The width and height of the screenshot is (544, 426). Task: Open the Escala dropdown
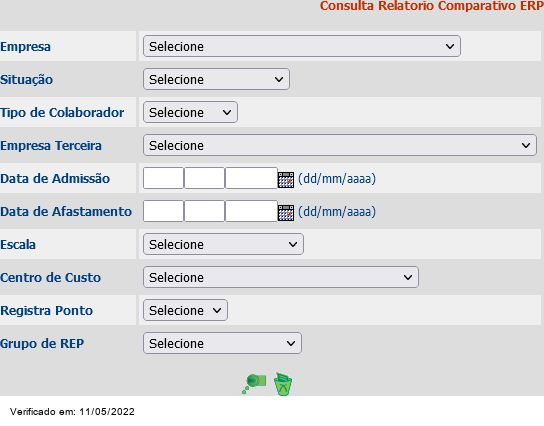223,244
